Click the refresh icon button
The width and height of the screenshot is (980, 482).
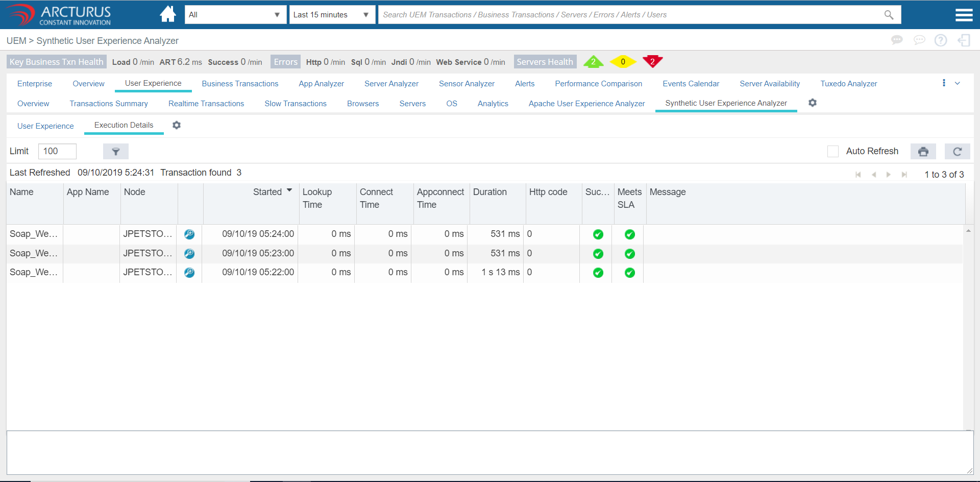pyautogui.click(x=957, y=151)
